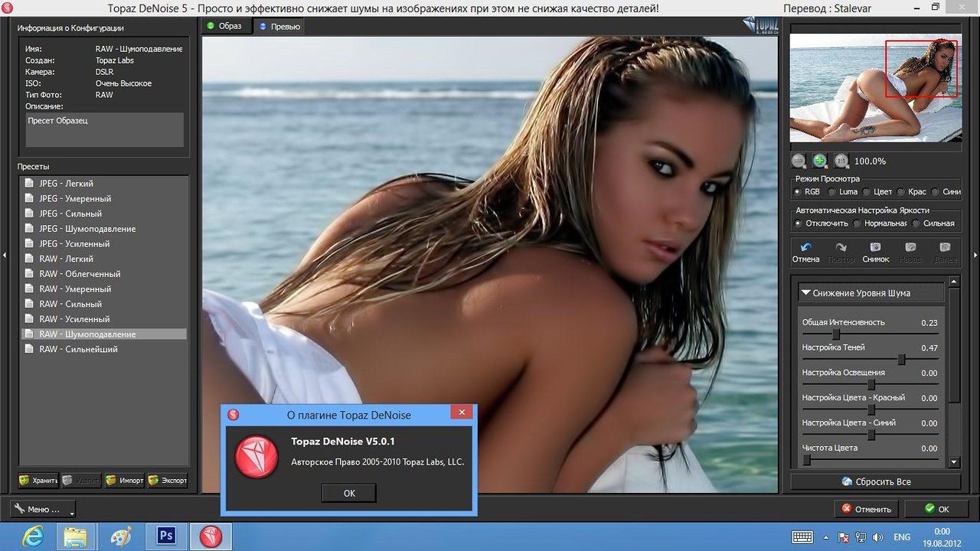Save preset with Хранить icon button
The image size is (980, 551).
(x=39, y=481)
